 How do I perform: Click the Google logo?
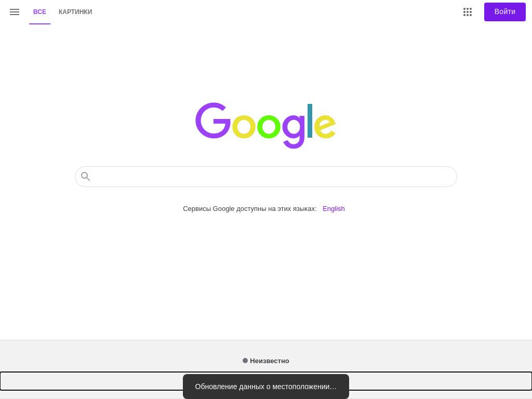[265, 125]
